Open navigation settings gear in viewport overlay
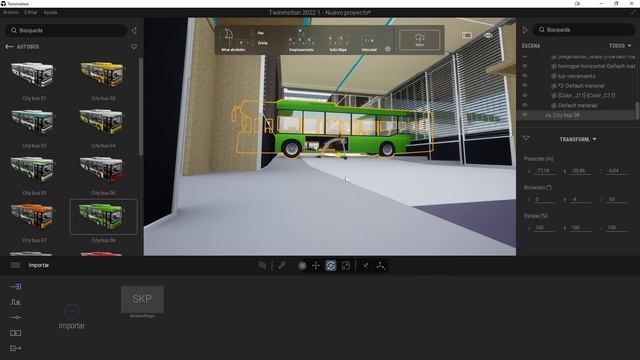 coord(388,49)
